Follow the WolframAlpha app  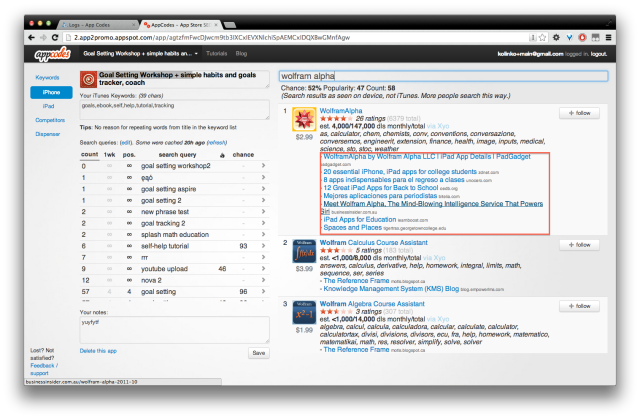tap(579, 113)
